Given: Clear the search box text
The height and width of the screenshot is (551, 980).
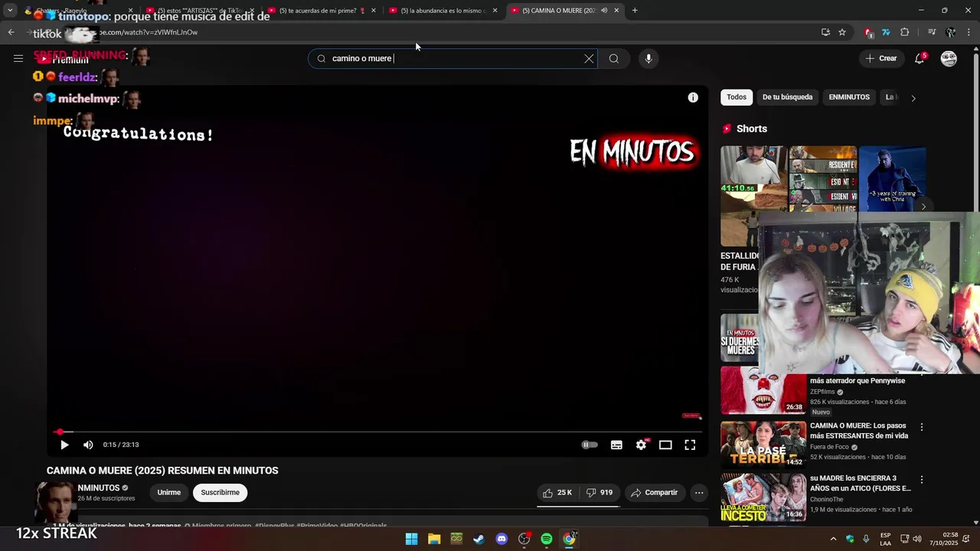Looking at the screenshot, I should point(589,58).
